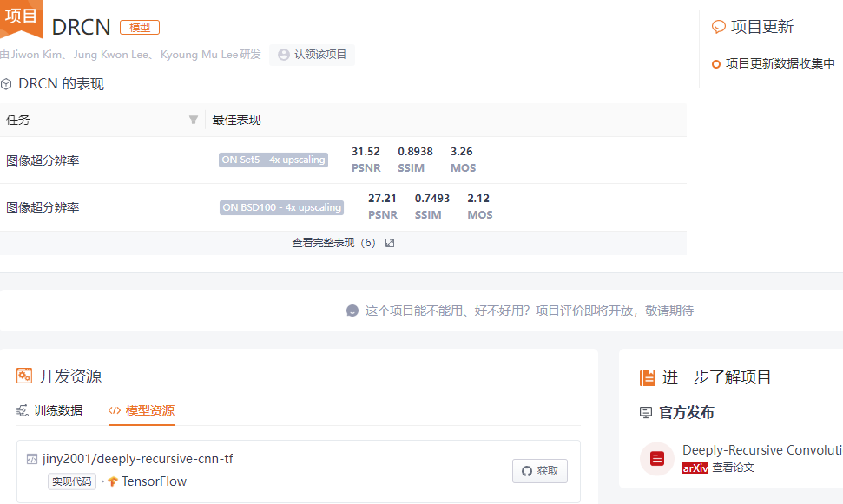Click the database icon on 训练数据 tab

tap(23, 411)
